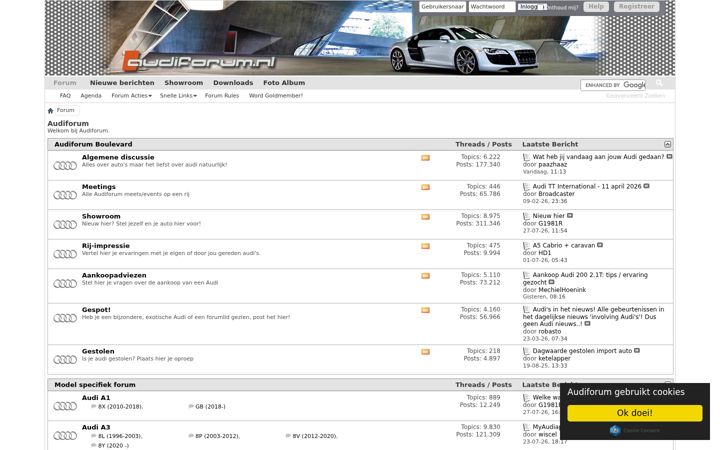Screen dimensions: 720x450
Task: Open the FAQ menu item
Action: [x=65, y=96]
